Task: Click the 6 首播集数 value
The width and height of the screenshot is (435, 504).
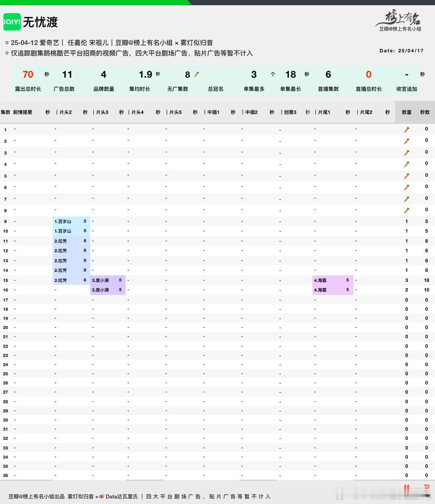Action: click(x=328, y=75)
